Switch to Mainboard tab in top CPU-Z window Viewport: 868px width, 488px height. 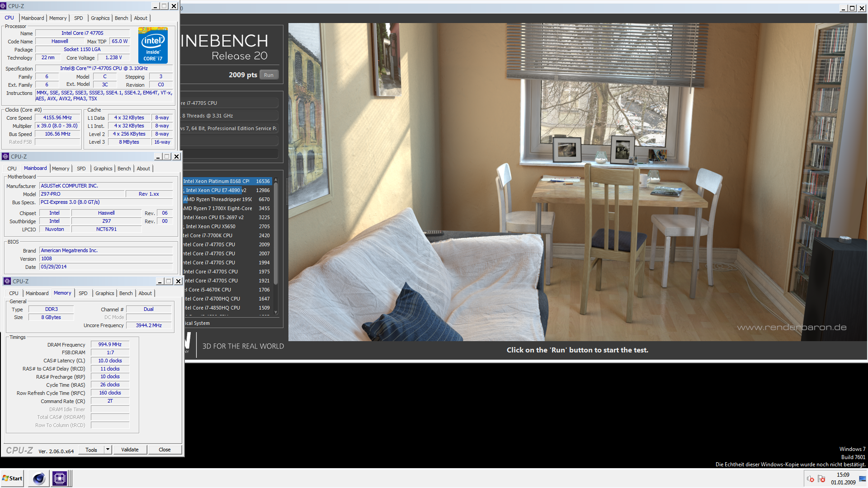[x=33, y=18]
